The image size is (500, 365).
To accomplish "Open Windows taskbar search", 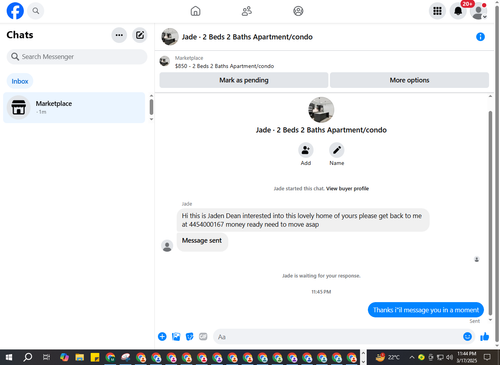I will [x=28, y=357].
